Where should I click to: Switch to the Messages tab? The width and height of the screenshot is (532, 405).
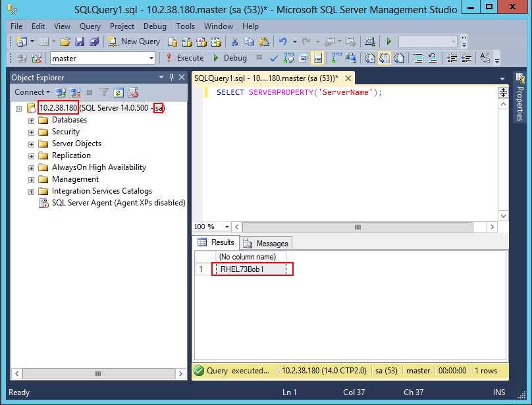coord(267,244)
